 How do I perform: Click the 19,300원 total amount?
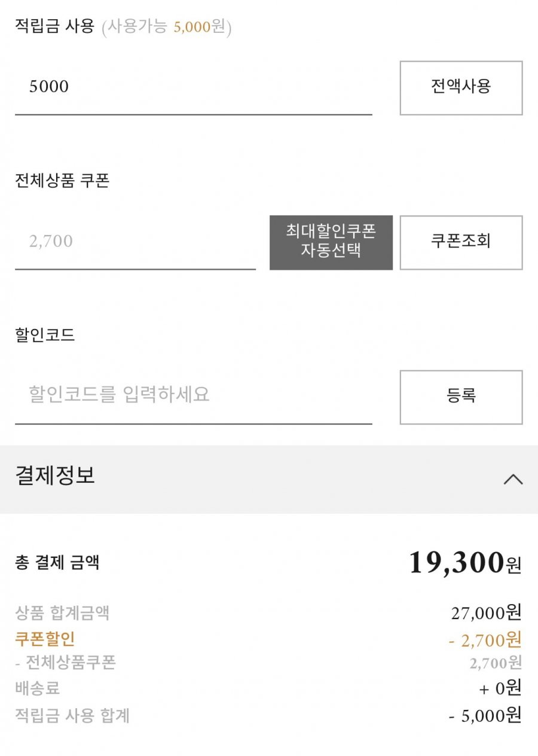[464, 563]
